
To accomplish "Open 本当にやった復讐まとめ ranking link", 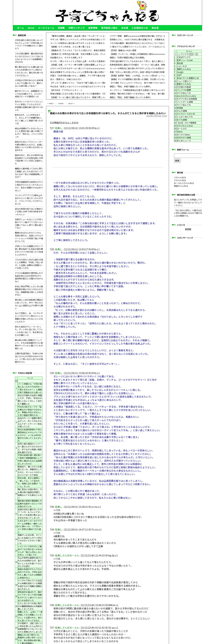I will 188,78.
